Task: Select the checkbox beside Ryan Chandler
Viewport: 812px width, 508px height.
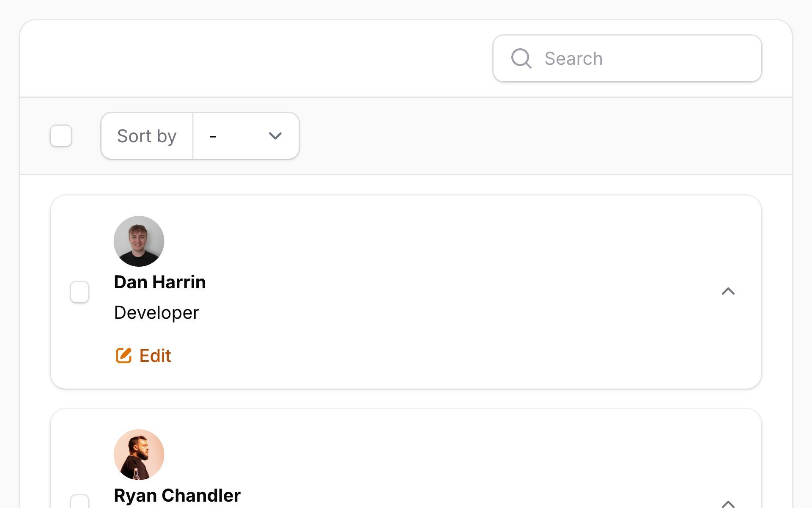Action: 80,502
